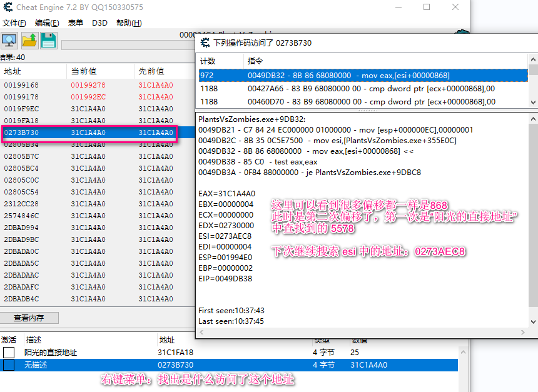Screen dimensions: 538x392
Task: Click the down arrow of the register info scrollbar
Action: coord(533,322)
